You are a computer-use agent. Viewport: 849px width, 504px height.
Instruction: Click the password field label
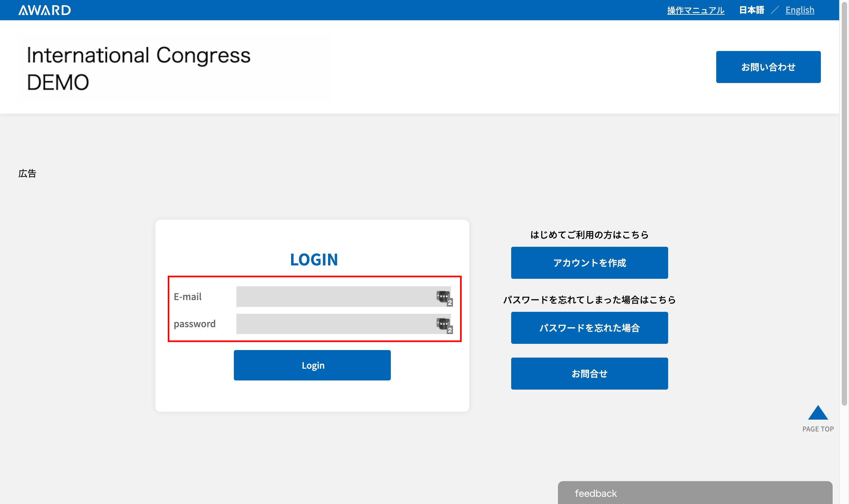pos(195,324)
